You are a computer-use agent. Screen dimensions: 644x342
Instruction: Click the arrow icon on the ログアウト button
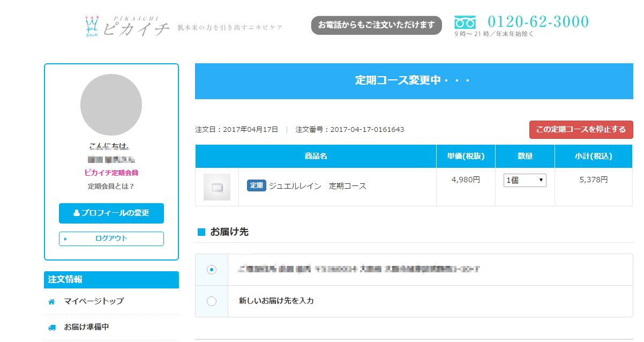coord(65,239)
